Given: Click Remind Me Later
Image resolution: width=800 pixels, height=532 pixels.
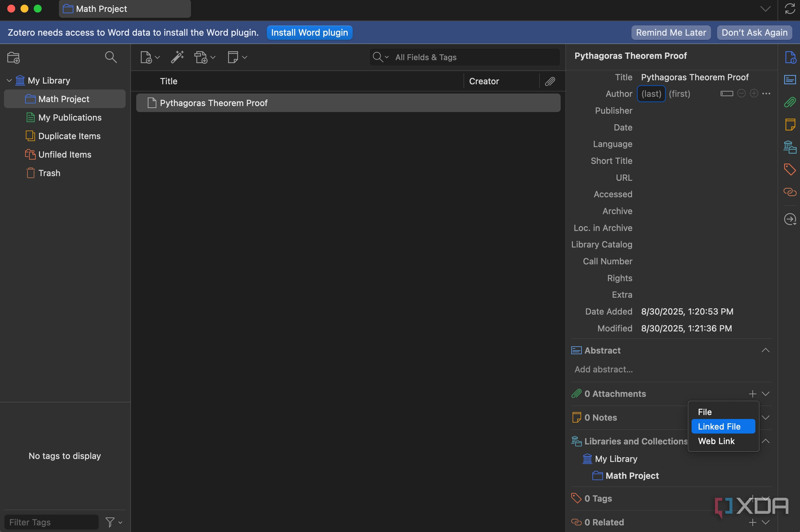Looking at the screenshot, I should tap(671, 33).
